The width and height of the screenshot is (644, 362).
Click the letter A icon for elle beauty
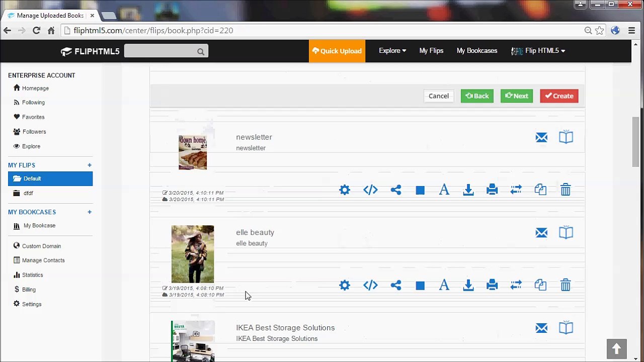point(444,285)
